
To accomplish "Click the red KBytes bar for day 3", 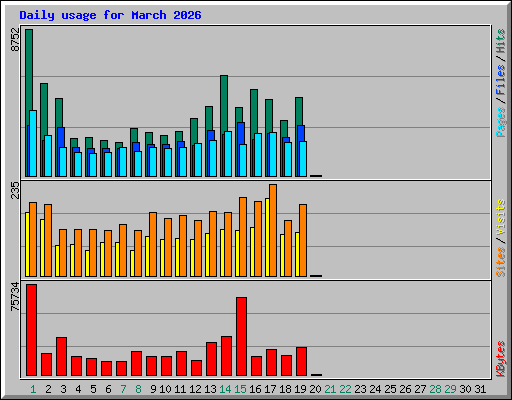I will (62, 356).
